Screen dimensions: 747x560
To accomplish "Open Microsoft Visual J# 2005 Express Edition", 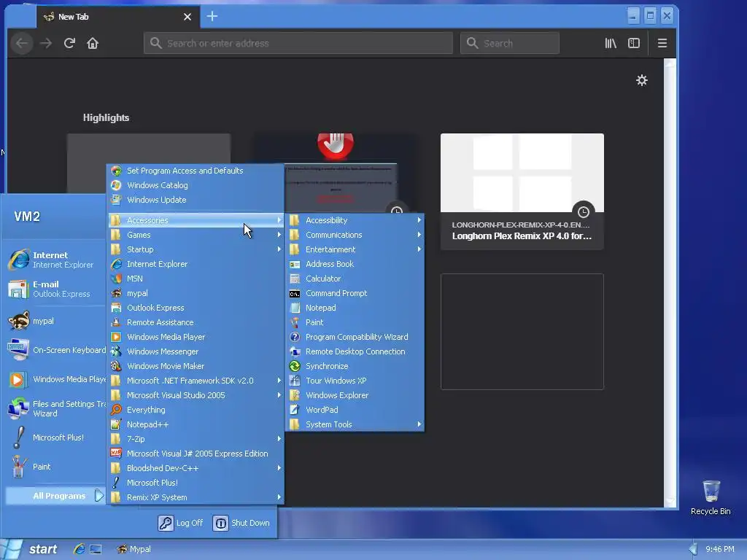I will click(x=196, y=454).
